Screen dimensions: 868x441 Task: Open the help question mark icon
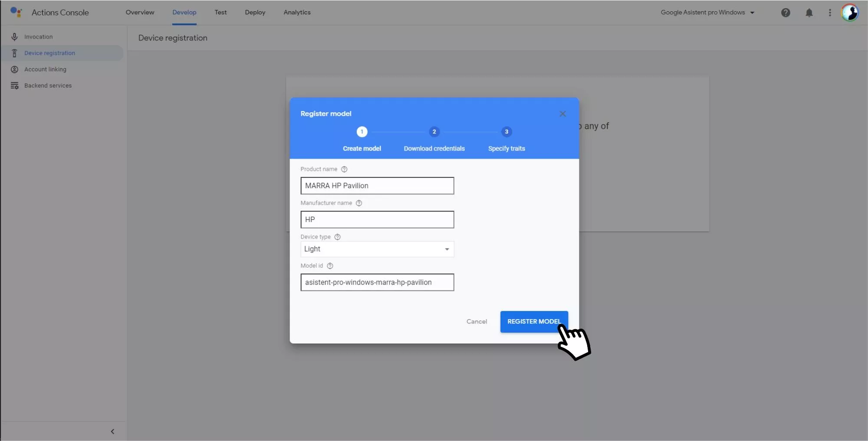pos(786,13)
